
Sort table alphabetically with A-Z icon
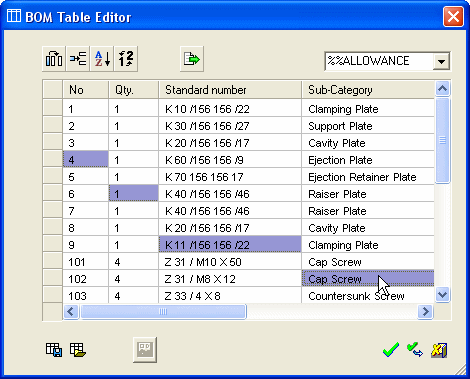pyautogui.click(x=102, y=59)
